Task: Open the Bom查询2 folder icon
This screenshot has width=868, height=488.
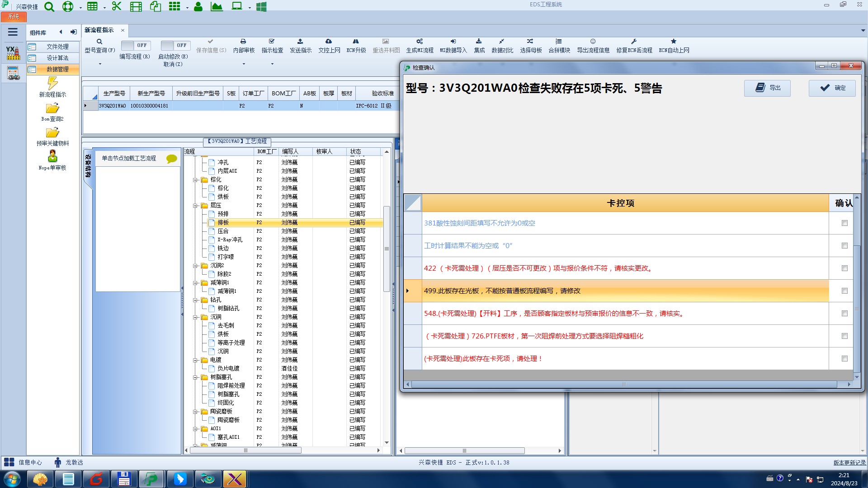Action: point(52,108)
